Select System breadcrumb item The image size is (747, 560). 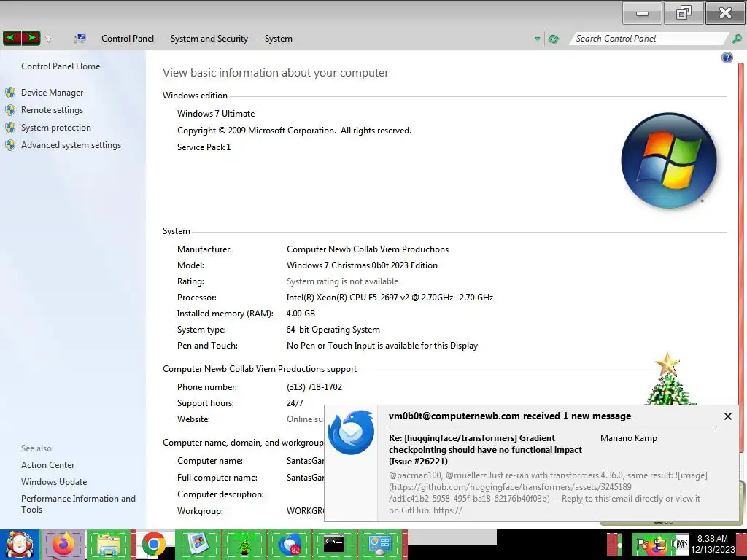(x=278, y=39)
